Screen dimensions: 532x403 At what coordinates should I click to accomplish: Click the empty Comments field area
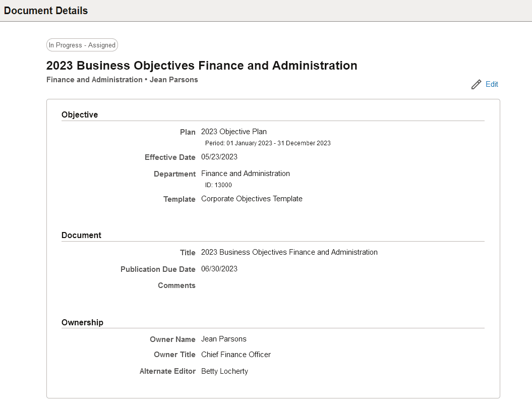coord(252,285)
